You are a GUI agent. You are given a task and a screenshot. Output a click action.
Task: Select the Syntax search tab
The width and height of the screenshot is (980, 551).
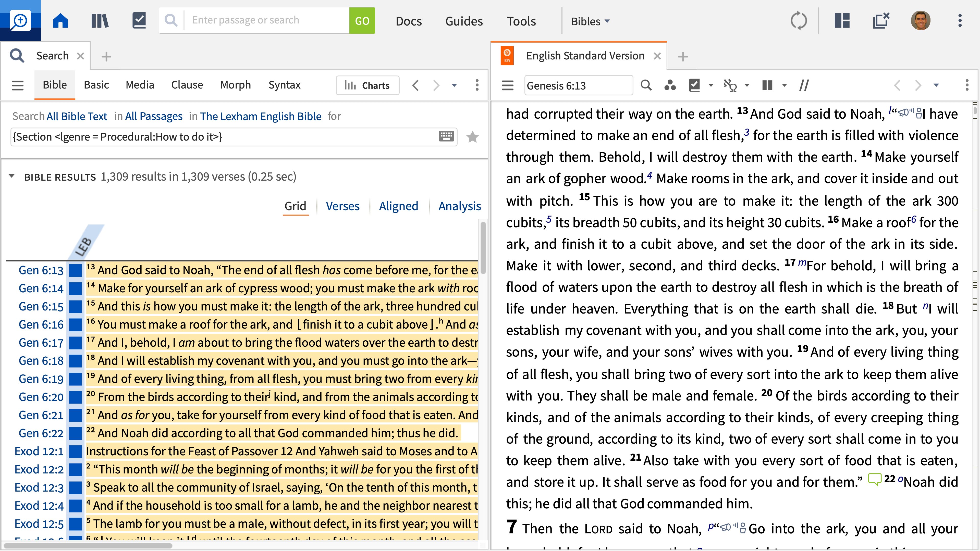(285, 85)
